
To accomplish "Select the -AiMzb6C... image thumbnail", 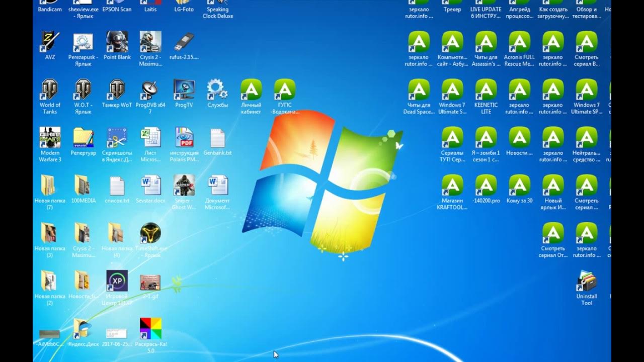I will [x=50, y=334].
